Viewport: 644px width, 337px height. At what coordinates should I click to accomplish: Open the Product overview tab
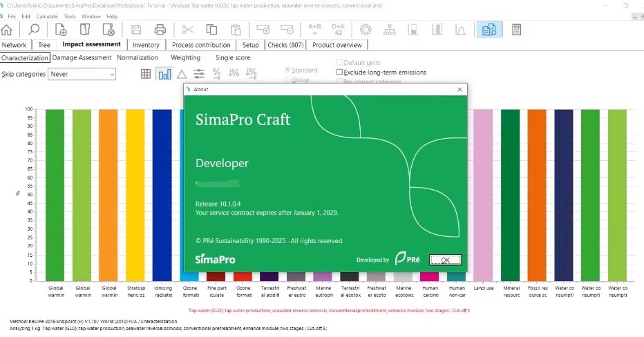click(x=337, y=45)
